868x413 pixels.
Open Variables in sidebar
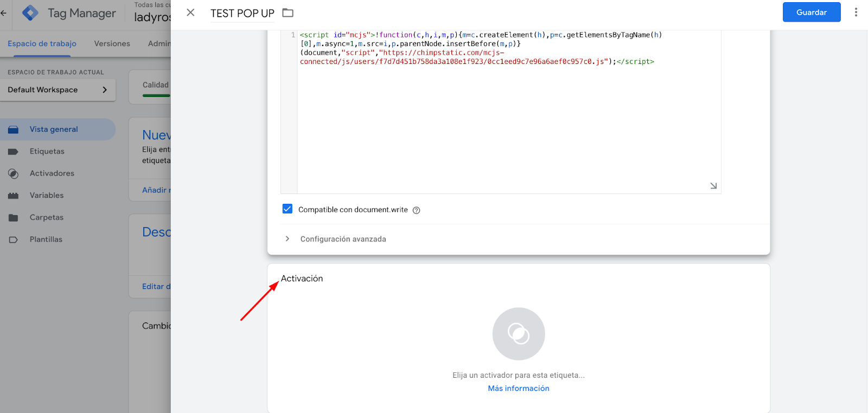pos(58,195)
